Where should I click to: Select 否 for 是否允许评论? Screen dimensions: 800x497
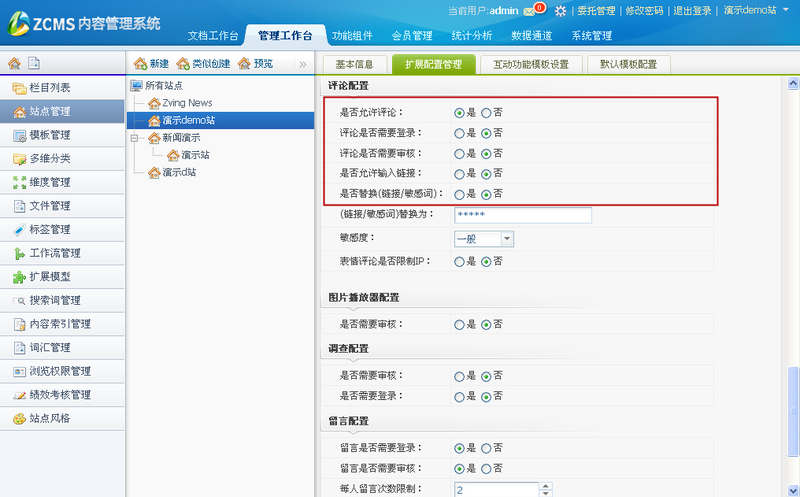tap(486, 113)
